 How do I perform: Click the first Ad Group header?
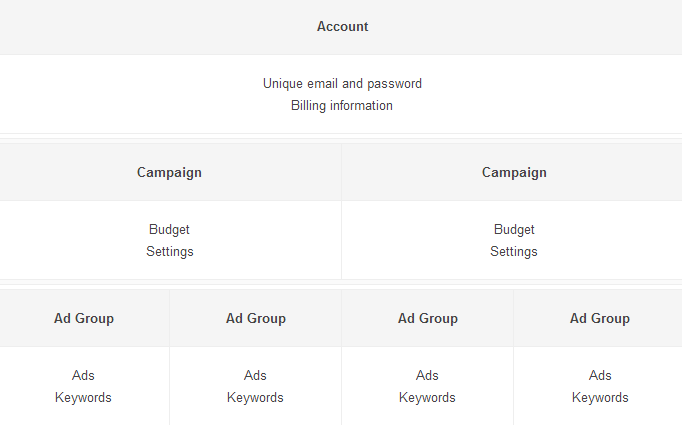(x=84, y=319)
